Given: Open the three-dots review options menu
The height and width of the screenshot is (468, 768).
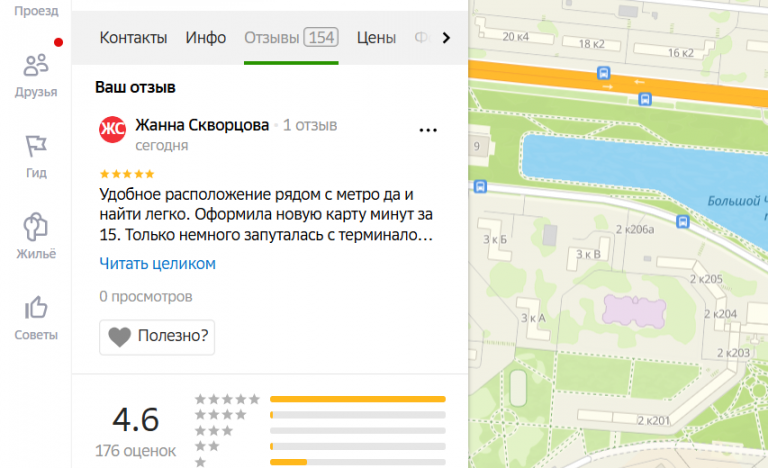Looking at the screenshot, I should coord(428,130).
